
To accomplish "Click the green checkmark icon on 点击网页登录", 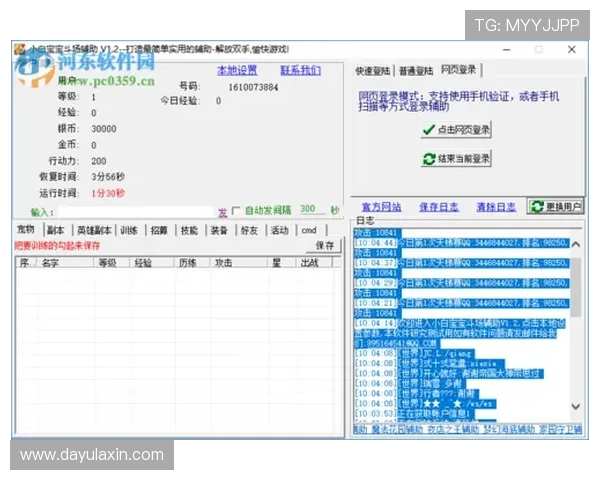I will [x=429, y=130].
